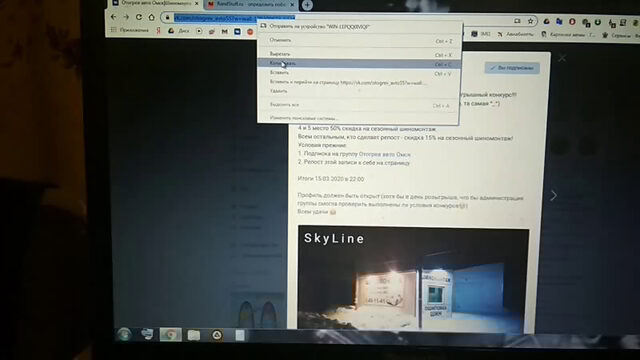Image resolution: width=640 pixels, height=360 pixels.
Task: Open the SkyLine post photo
Action: pyautogui.click(x=413, y=278)
